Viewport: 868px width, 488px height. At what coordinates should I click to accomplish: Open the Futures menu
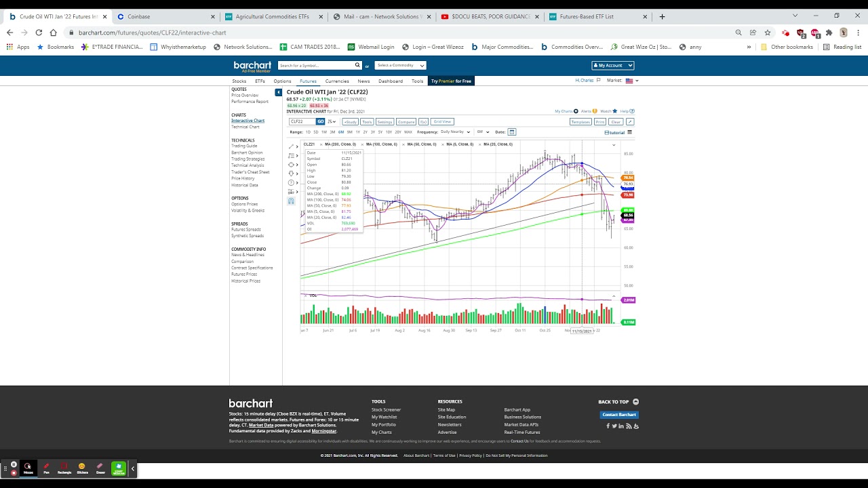[308, 81]
